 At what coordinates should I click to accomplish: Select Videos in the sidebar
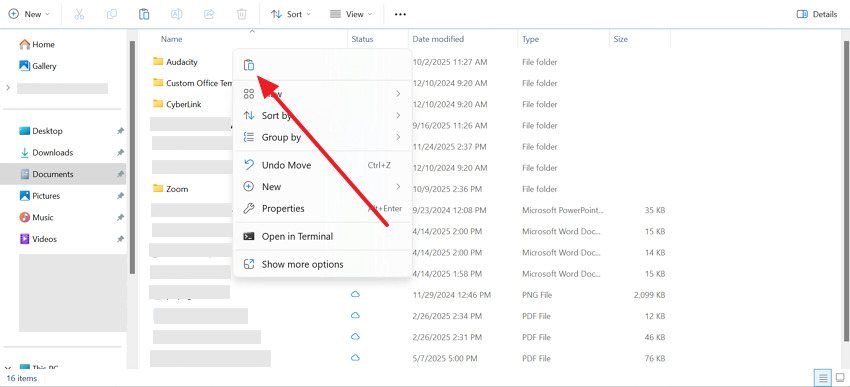(38, 239)
